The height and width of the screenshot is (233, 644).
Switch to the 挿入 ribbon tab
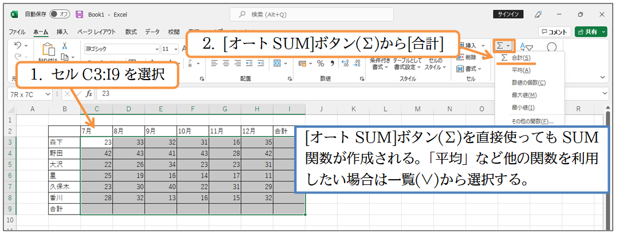[x=62, y=31]
